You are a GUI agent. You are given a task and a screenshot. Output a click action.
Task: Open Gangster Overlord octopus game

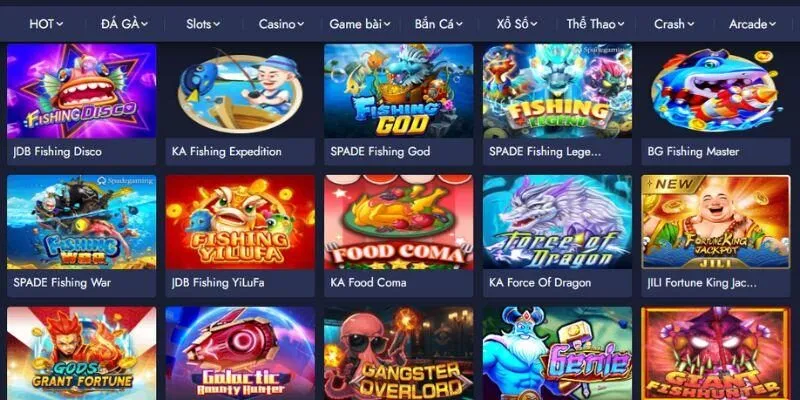pos(398,353)
